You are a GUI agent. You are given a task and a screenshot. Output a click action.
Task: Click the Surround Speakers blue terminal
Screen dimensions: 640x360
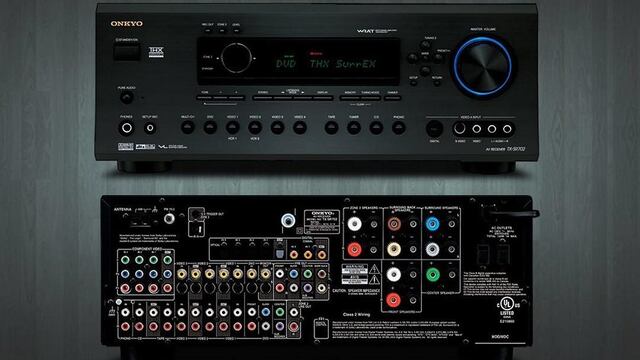click(433, 224)
